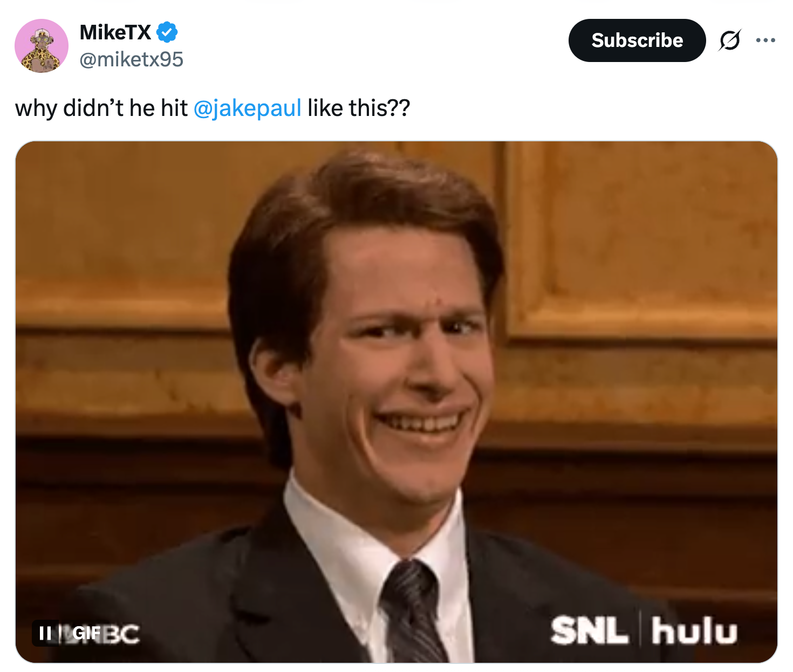Click the "why didn't he hit" text

pos(101,108)
